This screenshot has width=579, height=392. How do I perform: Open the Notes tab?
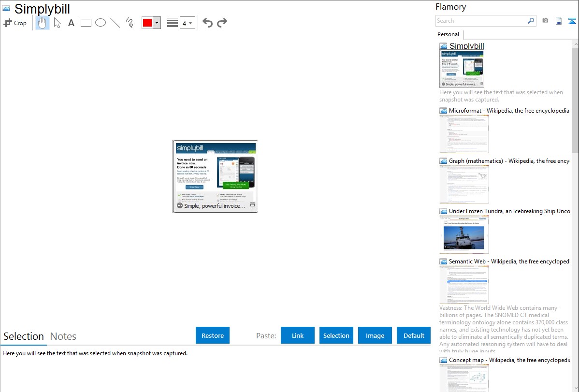(x=63, y=336)
